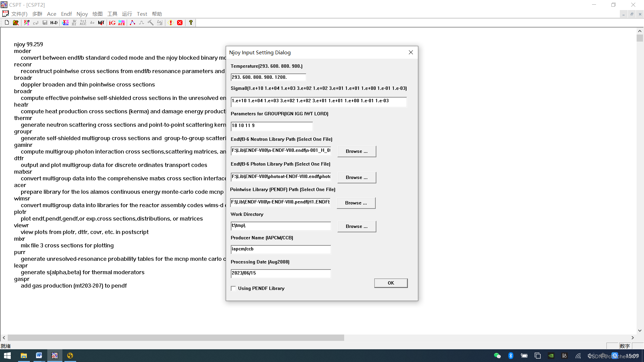
Task: Open the Ace menu
Action: pyautogui.click(x=51, y=14)
